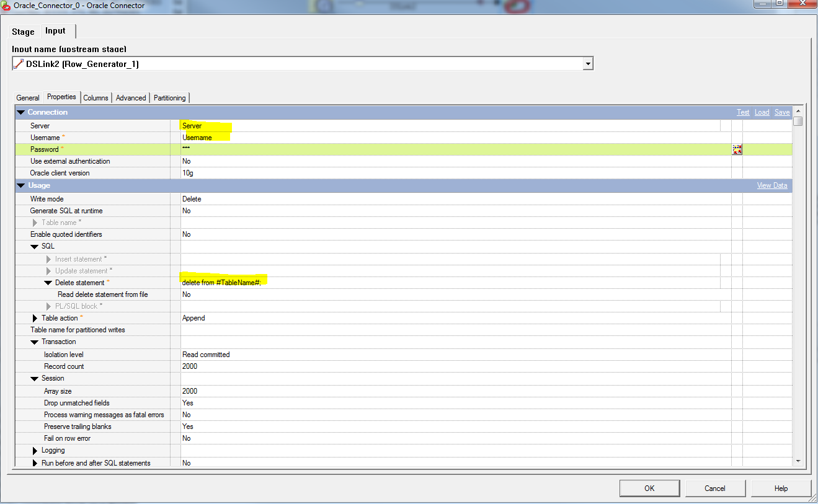Expand the Insert statement property
The image size is (818, 504).
(x=48, y=259)
